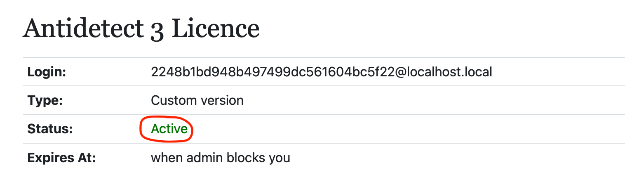Click the word 'Licence' in the page heading
The width and height of the screenshot is (644, 182).
coord(215,28)
